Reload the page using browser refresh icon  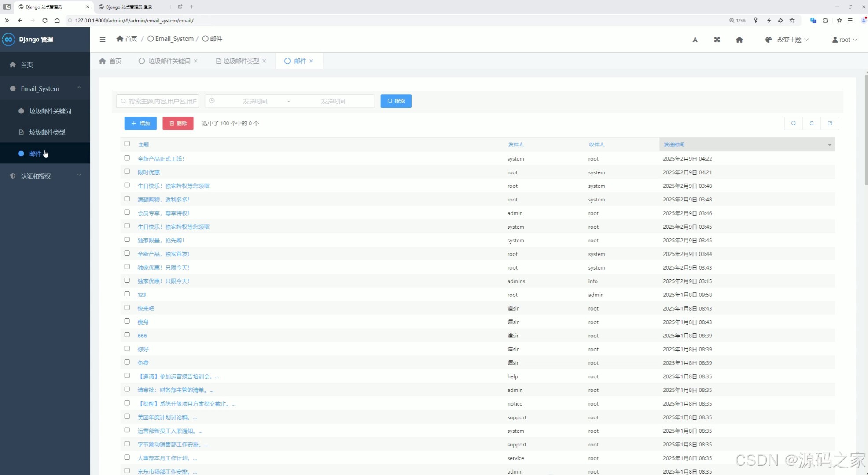pos(45,20)
